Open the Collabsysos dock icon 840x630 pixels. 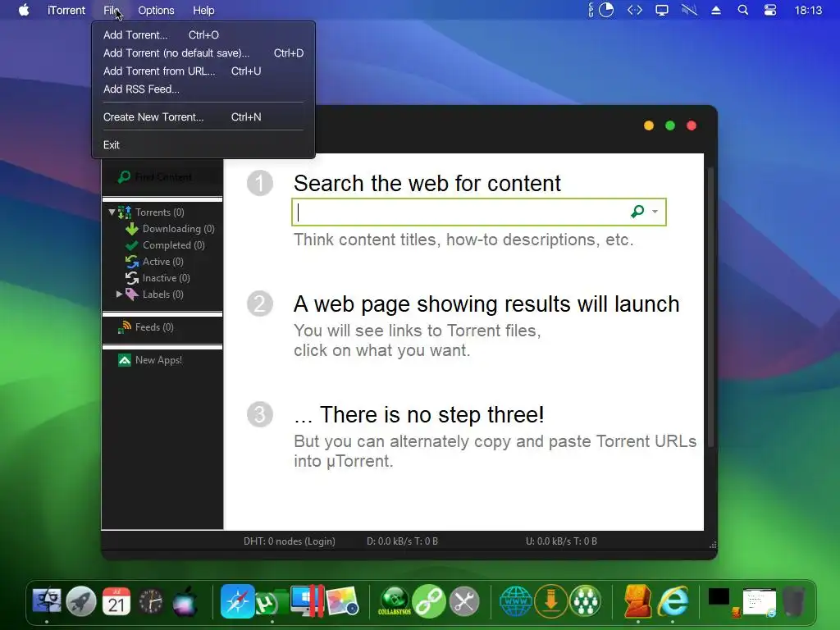[x=395, y=601]
